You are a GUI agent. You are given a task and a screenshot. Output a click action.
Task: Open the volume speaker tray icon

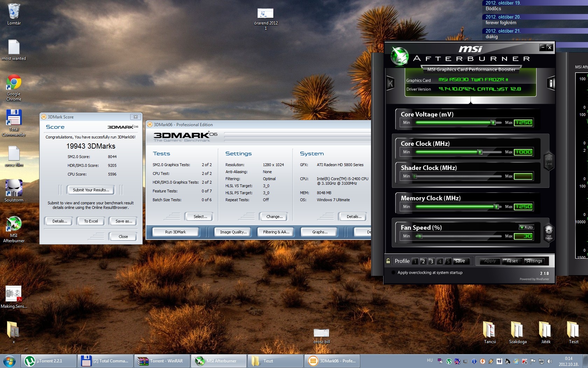click(550, 361)
